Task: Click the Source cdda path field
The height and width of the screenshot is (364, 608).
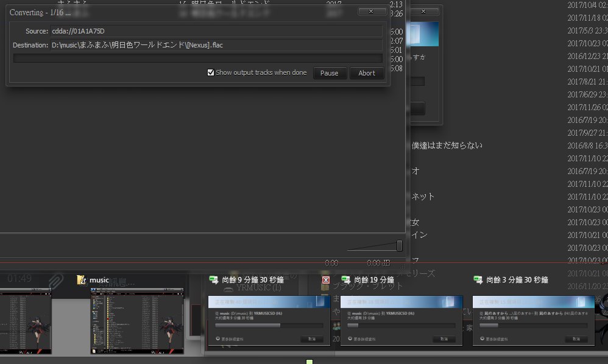Action: pos(216,31)
